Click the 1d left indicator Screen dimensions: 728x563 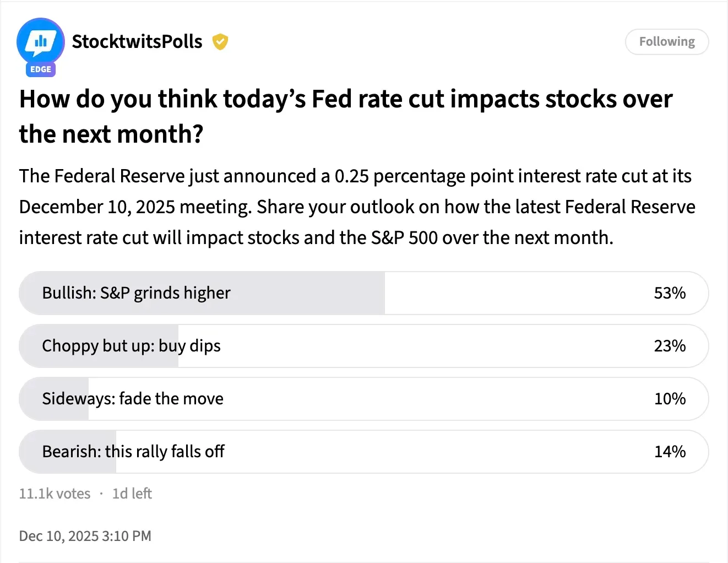pyautogui.click(x=132, y=494)
